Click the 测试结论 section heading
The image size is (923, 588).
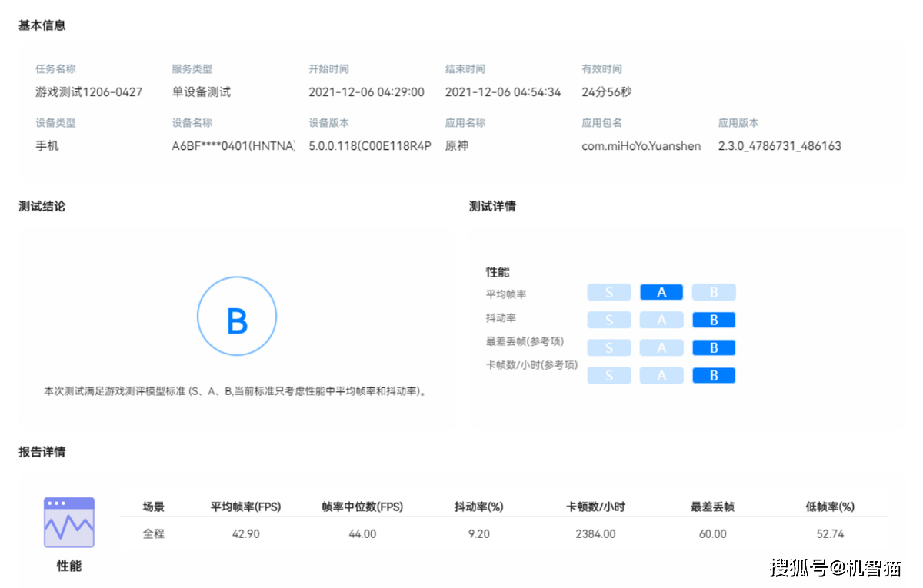coord(42,207)
